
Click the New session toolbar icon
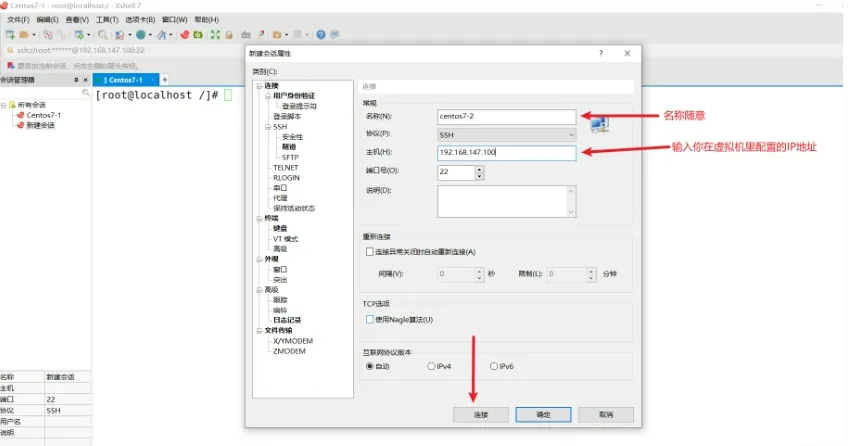(x=10, y=35)
